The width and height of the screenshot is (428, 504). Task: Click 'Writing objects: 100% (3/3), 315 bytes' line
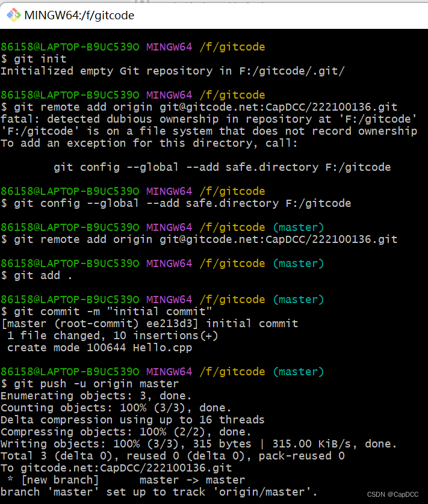click(199, 444)
